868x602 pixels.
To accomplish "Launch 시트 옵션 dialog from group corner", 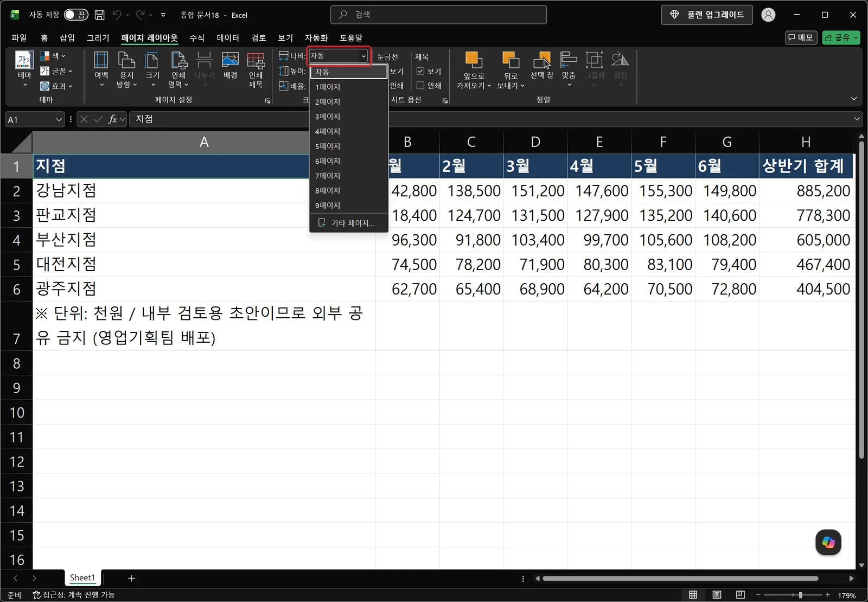I will [x=445, y=101].
